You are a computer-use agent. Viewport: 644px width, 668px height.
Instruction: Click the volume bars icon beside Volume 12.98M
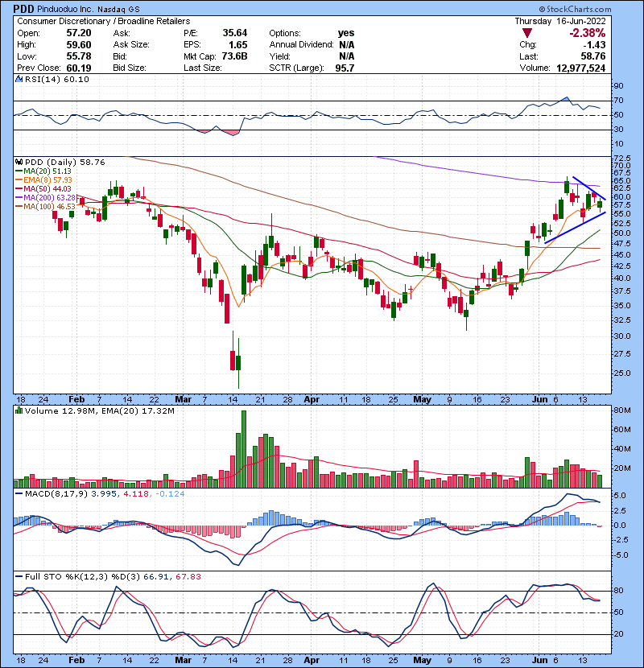tap(19, 410)
